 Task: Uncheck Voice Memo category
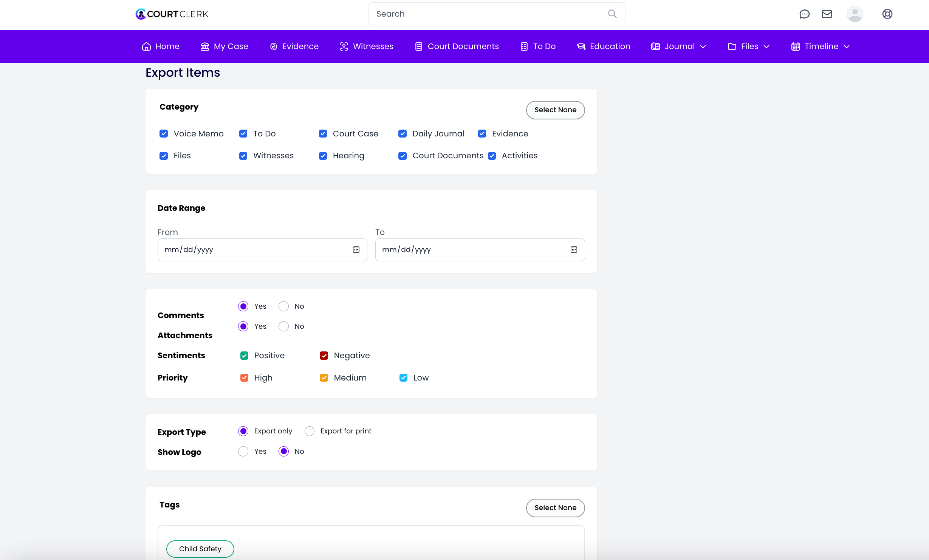pyautogui.click(x=164, y=134)
